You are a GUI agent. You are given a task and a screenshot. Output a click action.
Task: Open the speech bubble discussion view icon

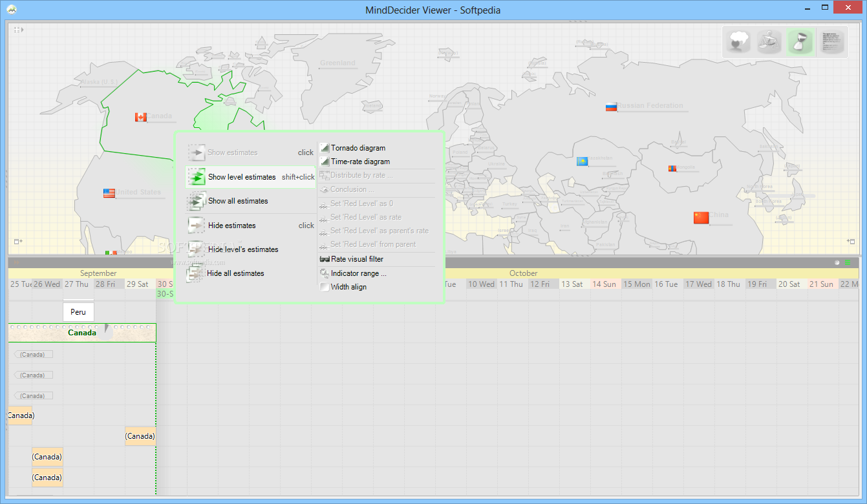738,42
